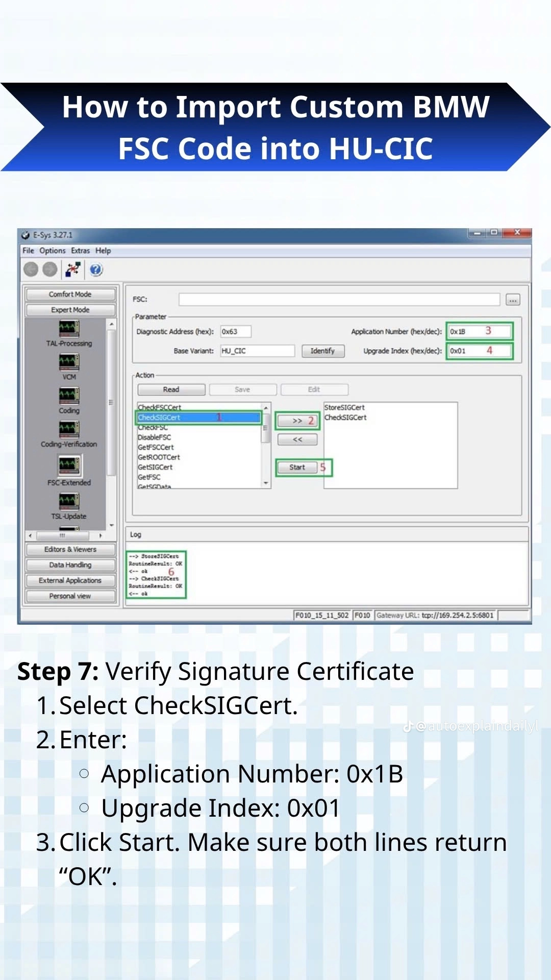Open the FSC-Extended module icon
551x980 pixels.
pos(69,465)
